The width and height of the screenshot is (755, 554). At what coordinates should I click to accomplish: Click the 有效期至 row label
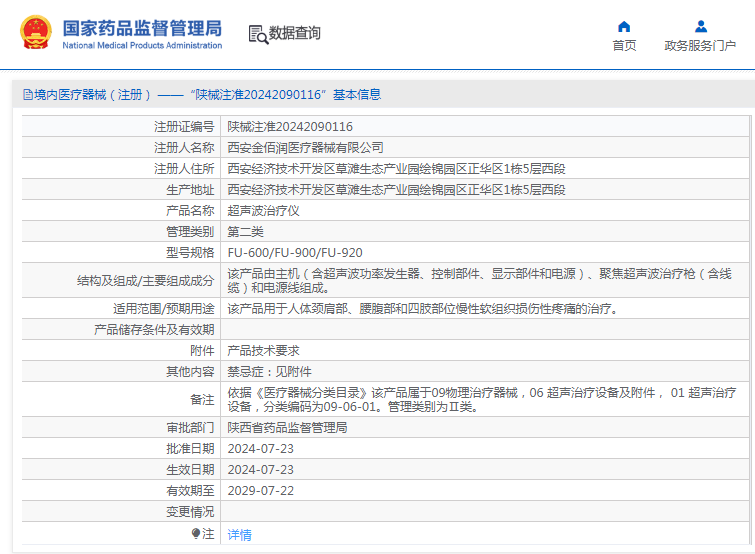(x=190, y=491)
